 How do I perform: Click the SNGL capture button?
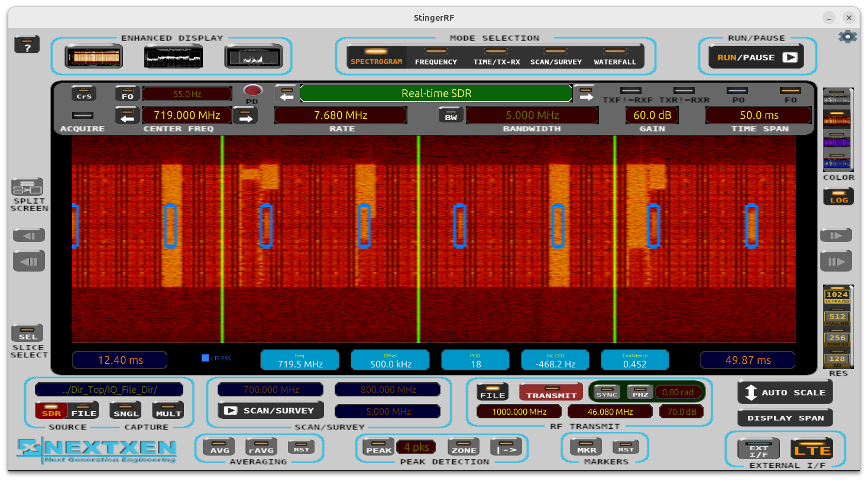pyautogui.click(x=125, y=411)
